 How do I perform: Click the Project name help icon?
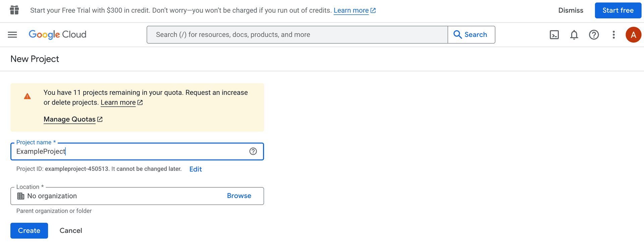[253, 151]
